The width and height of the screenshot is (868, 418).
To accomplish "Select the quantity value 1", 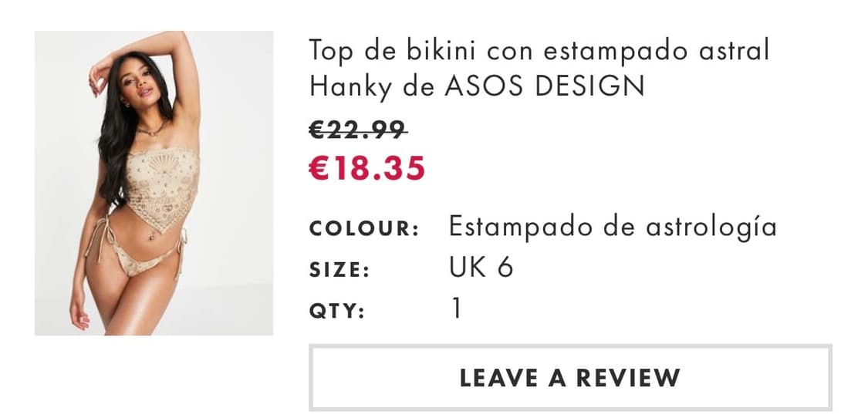I will [x=456, y=309].
